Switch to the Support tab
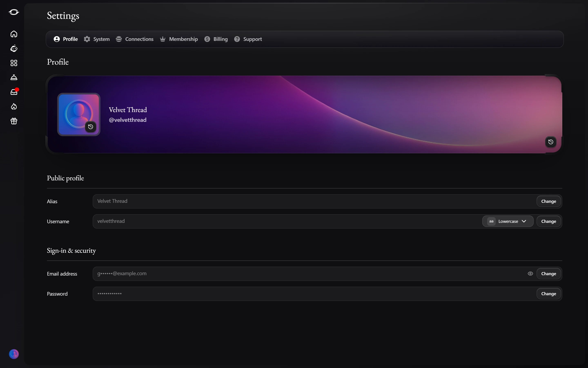Screen dimensions: 588x368 tap(248, 39)
